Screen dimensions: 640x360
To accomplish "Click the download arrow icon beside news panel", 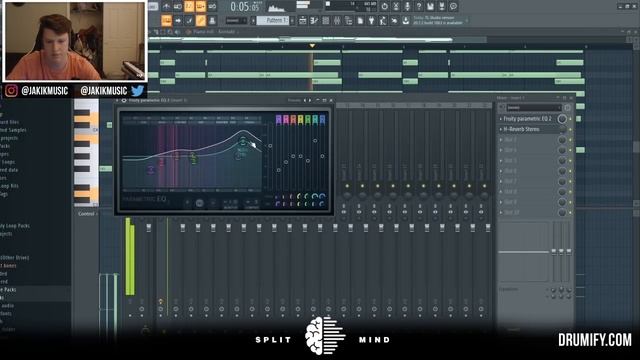I will [405, 20].
